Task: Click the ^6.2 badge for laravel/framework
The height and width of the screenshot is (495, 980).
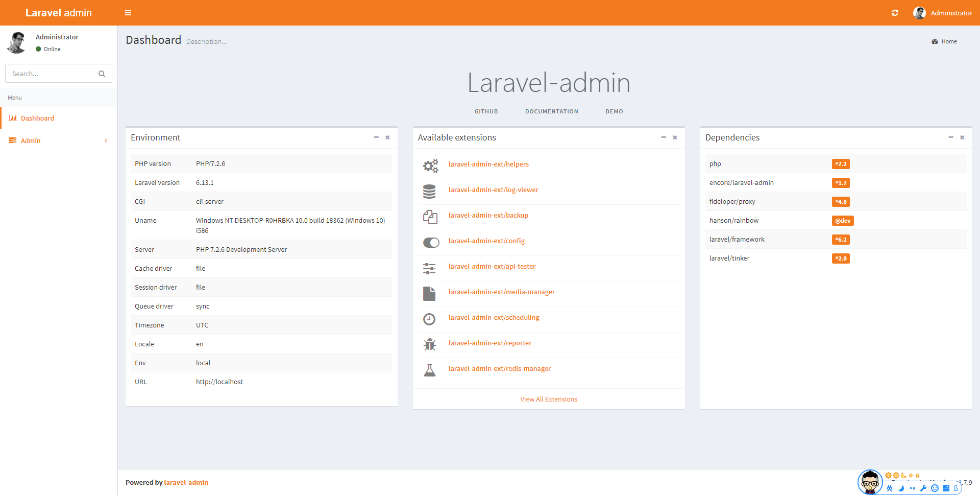Action: click(x=841, y=240)
